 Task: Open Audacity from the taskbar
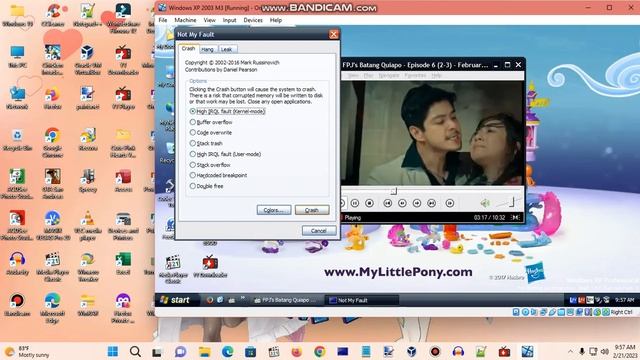(458, 351)
